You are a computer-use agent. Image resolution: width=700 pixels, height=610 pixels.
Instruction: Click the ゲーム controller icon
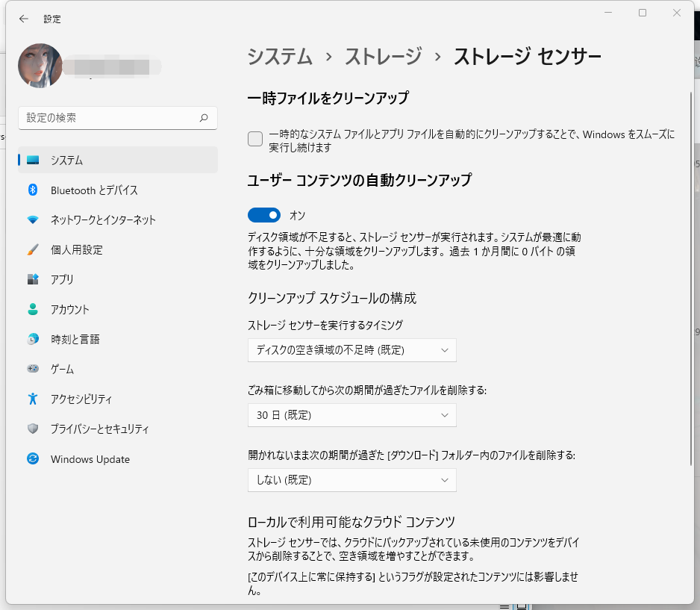[33, 369]
